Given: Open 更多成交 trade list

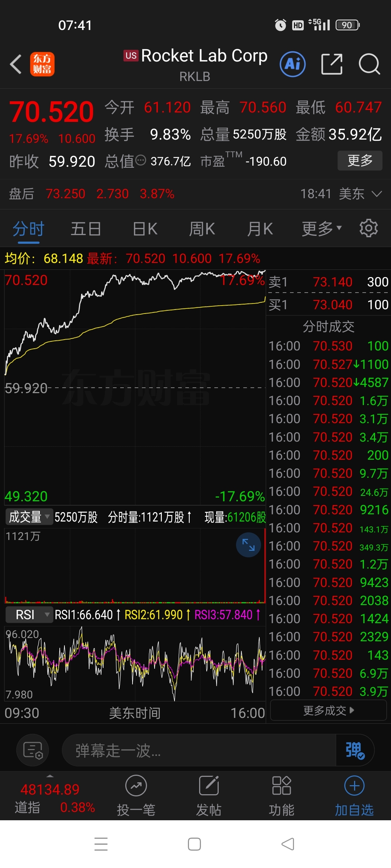Looking at the screenshot, I should coord(328,711).
